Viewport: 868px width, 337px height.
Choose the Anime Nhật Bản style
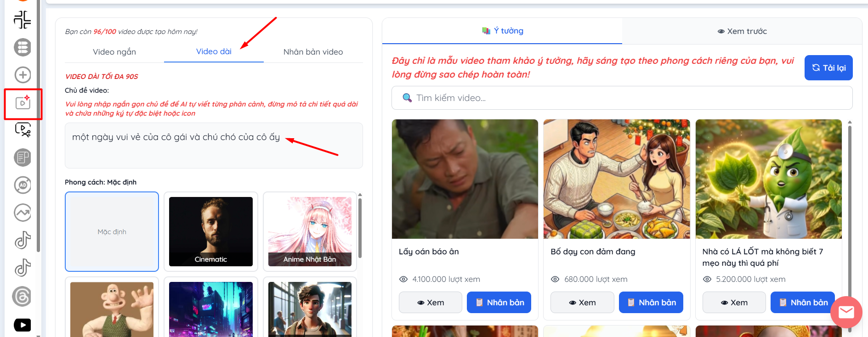coord(310,231)
